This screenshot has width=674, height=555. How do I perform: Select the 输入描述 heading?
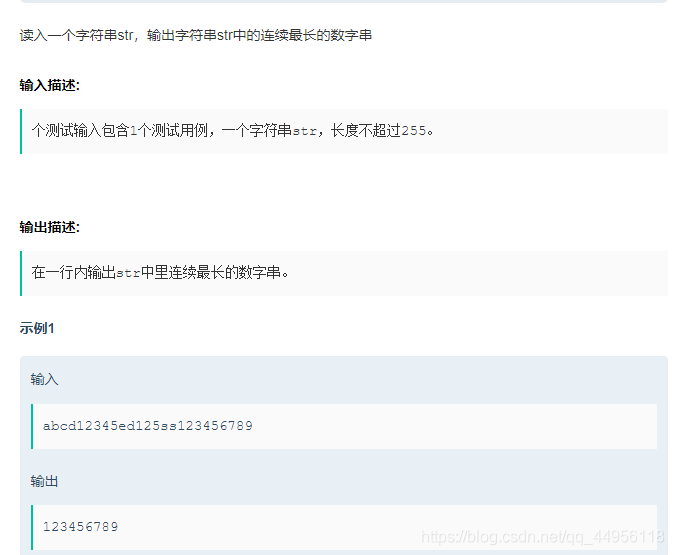click(49, 85)
